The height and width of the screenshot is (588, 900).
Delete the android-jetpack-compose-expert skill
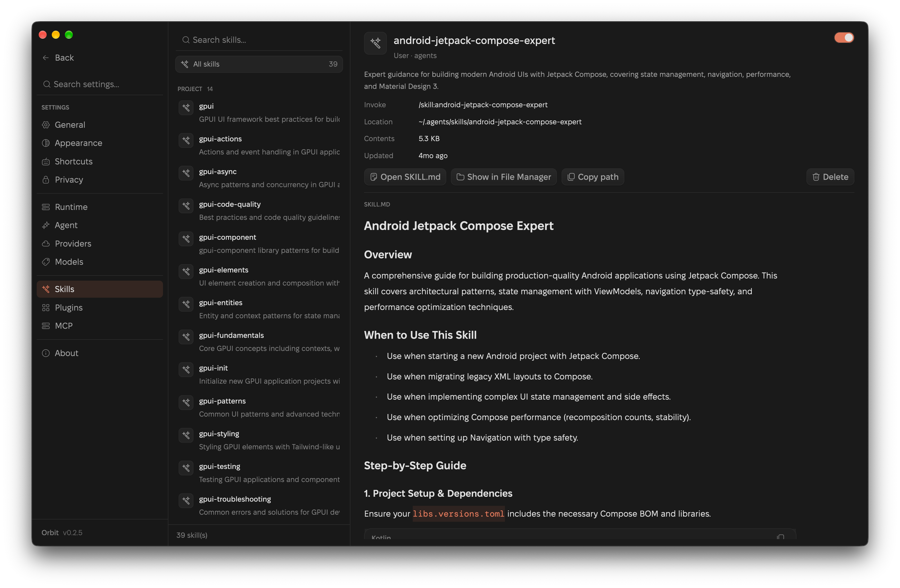pos(830,177)
